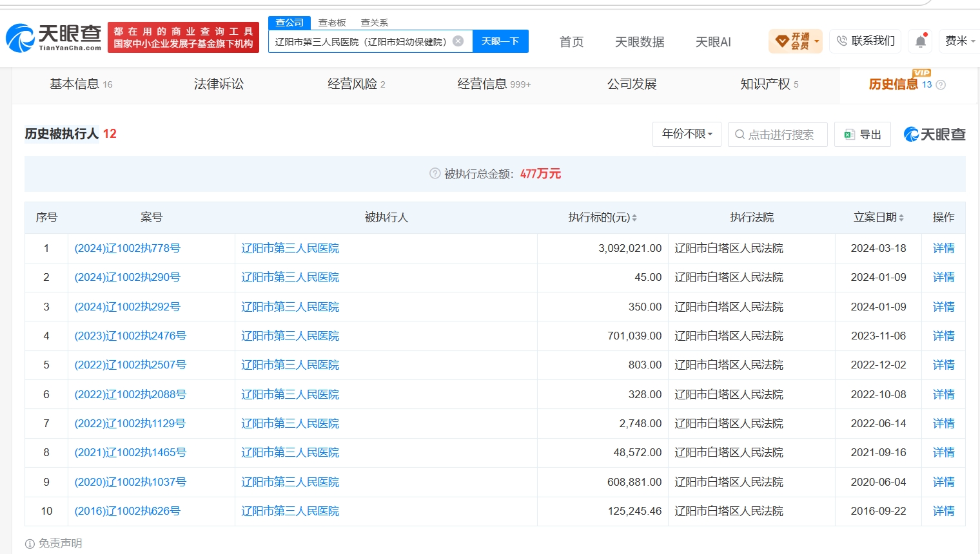Open case (2021)辽1002执1465号

(x=130, y=452)
